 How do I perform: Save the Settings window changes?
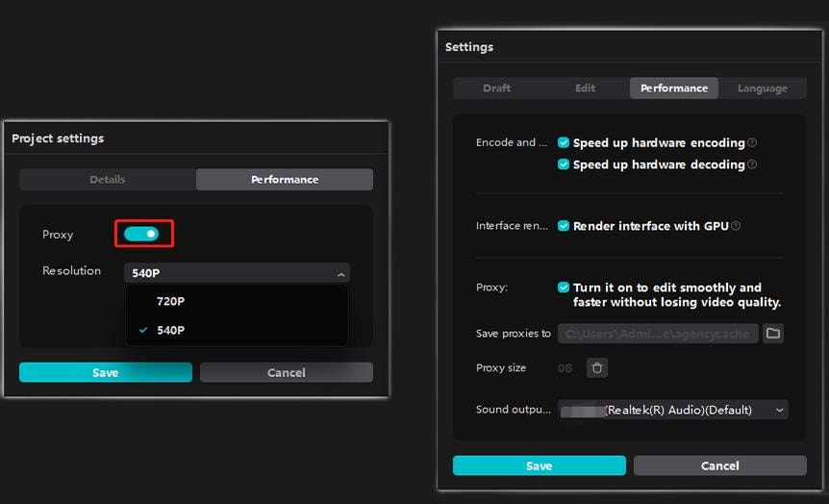(540, 466)
